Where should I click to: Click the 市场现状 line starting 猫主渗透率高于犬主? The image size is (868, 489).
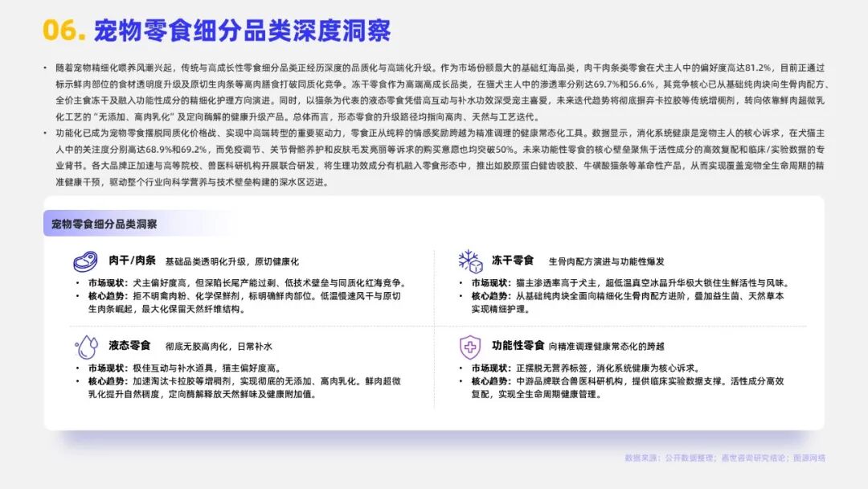click(631, 283)
